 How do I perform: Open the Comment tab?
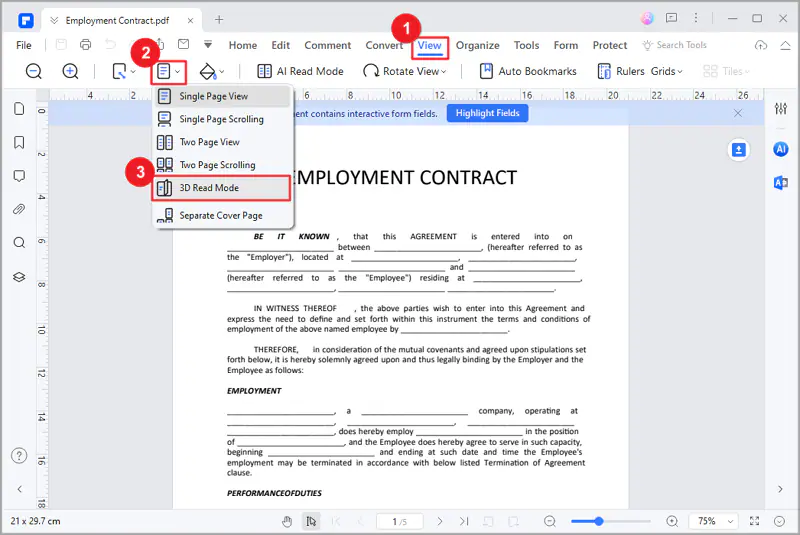(x=328, y=45)
